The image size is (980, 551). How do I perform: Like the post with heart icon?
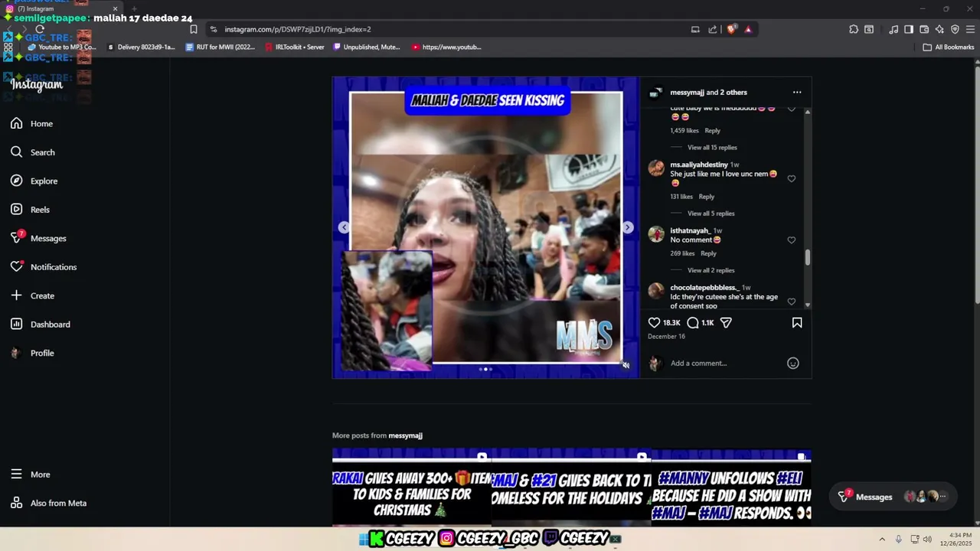(x=654, y=323)
